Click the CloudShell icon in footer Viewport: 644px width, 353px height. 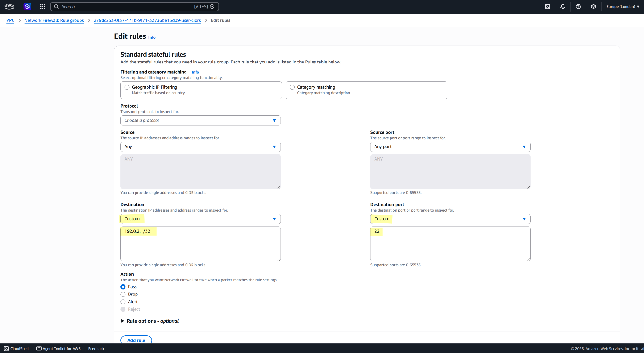[x=6, y=349]
